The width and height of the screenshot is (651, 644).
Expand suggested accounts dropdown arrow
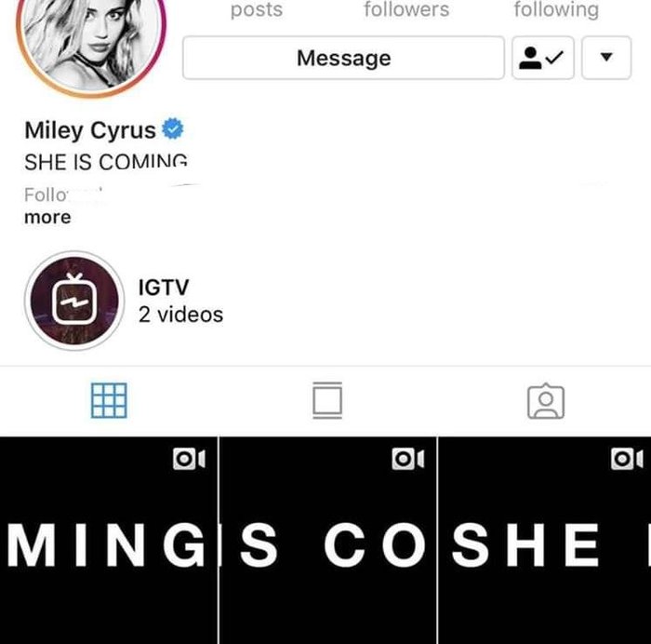[606, 58]
